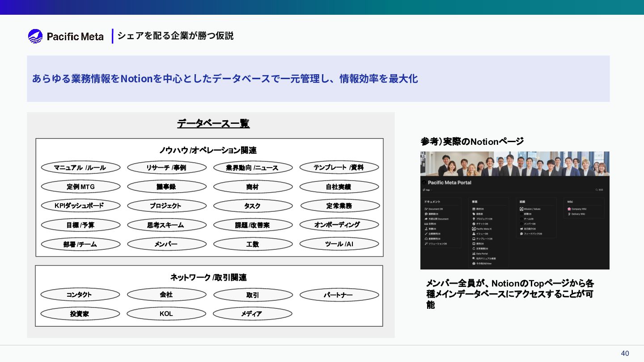Screen dimensions: 644x362
Task: Click the Pacific Meta AI logo icon
Action: (x=474, y=229)
